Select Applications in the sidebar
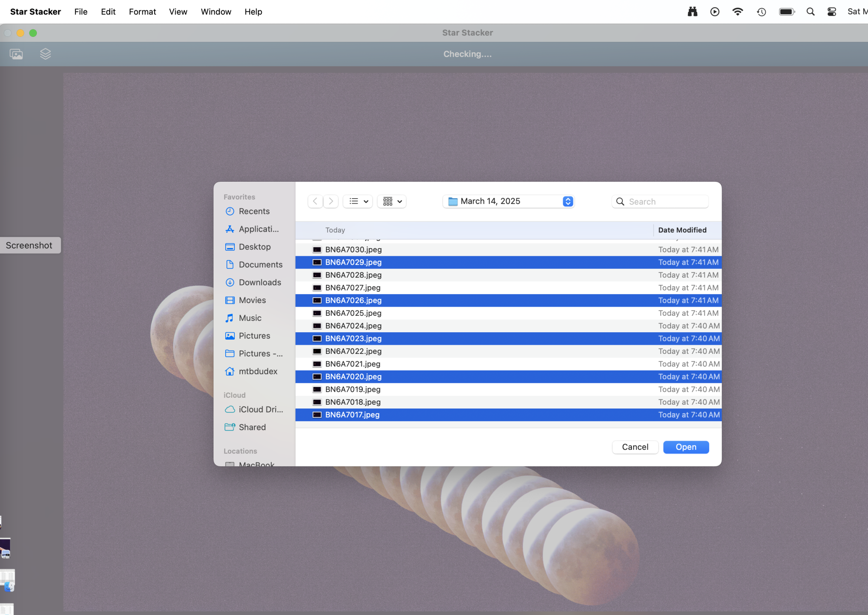 point(254,229)
